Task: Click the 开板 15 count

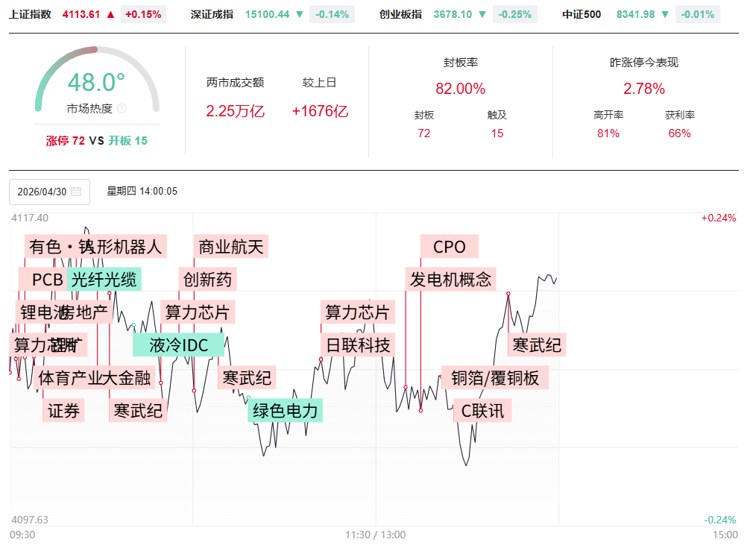Action: tap(128, 140)
